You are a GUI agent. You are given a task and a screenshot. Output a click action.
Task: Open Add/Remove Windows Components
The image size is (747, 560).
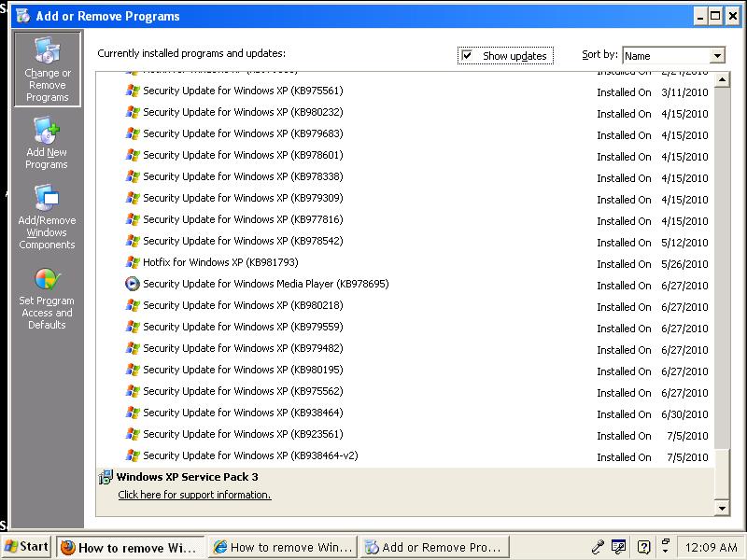(x=47, y=217)
